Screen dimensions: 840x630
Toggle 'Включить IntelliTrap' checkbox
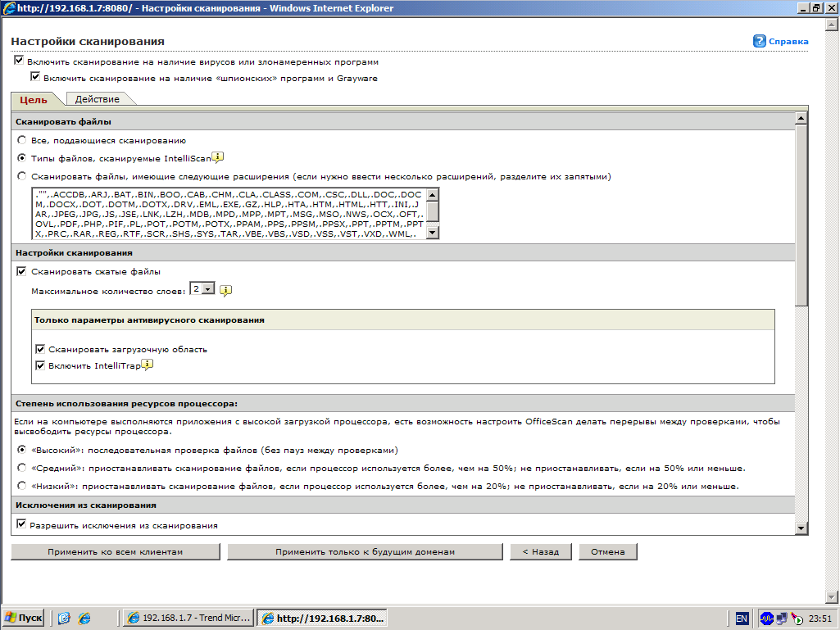pos(40,365)
